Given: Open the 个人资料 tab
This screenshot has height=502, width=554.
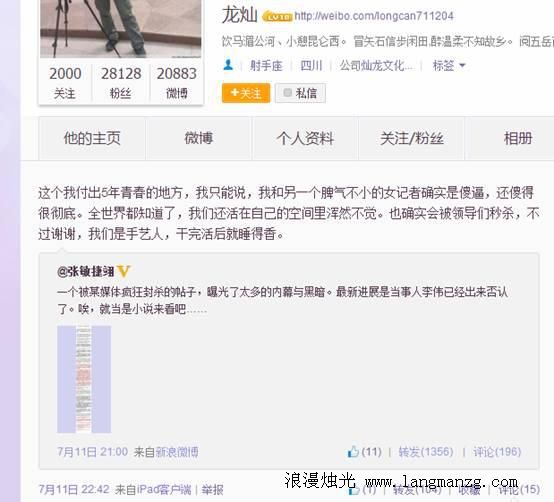Looking at the screenshot, I should click(x=305, y=138).
